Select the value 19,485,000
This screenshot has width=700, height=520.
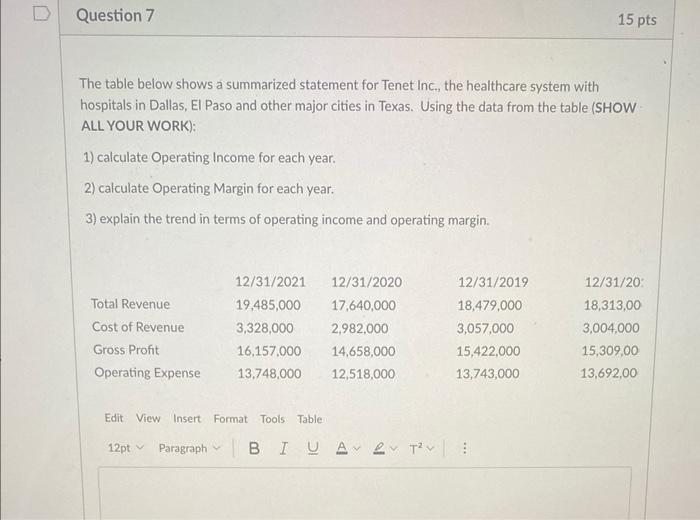(268, 305)
